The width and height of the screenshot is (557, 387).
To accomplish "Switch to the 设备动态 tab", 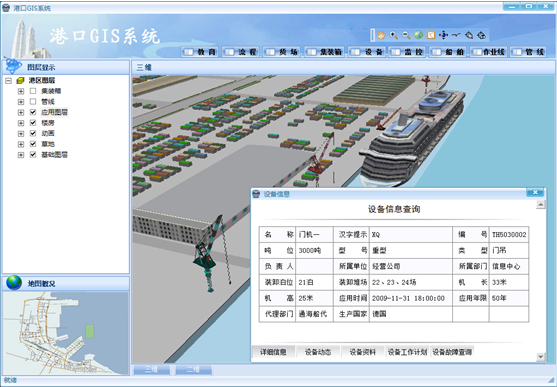I will 318,352.
